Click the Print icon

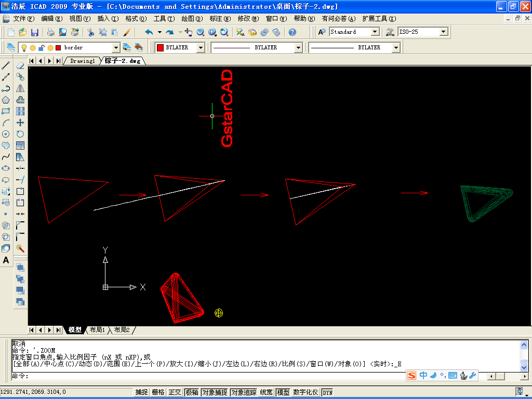coord(51,32)
